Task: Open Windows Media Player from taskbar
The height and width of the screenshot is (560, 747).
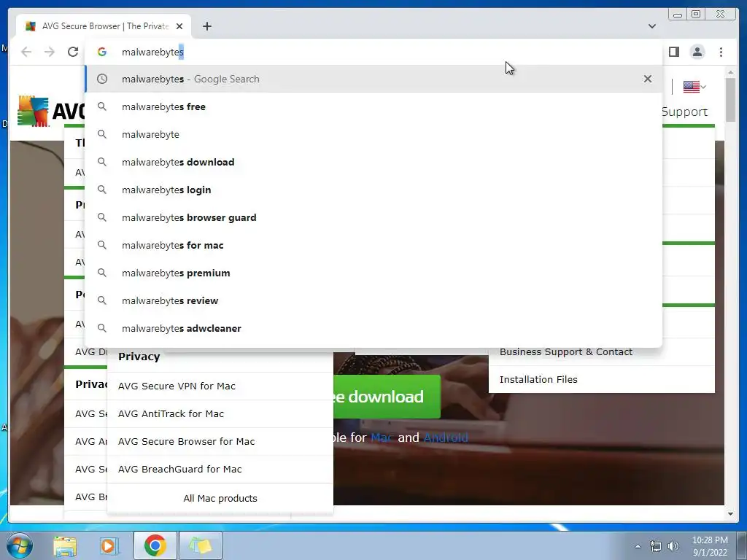Action: pyautogui.click(x=108, y=545)
